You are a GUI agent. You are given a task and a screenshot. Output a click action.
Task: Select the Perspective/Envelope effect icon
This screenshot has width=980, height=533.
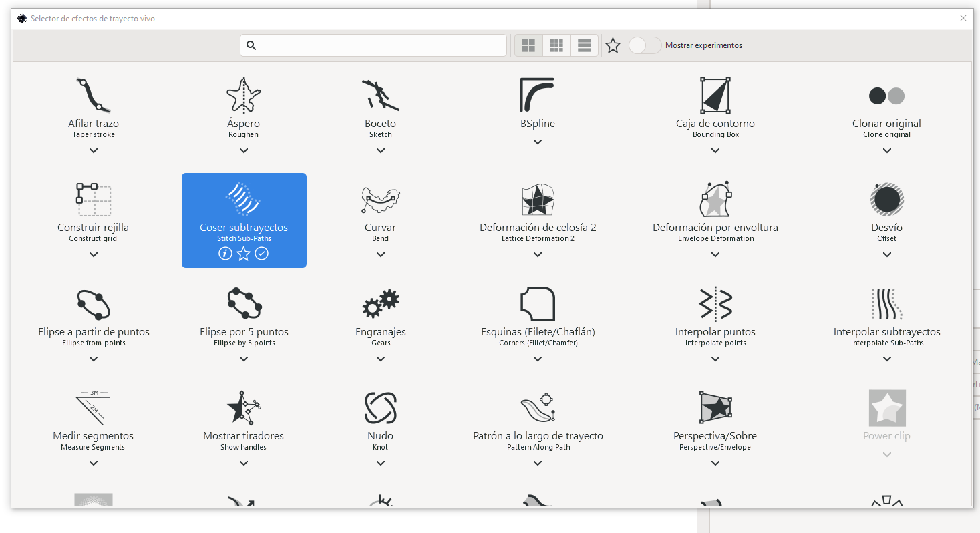(715, 408)
